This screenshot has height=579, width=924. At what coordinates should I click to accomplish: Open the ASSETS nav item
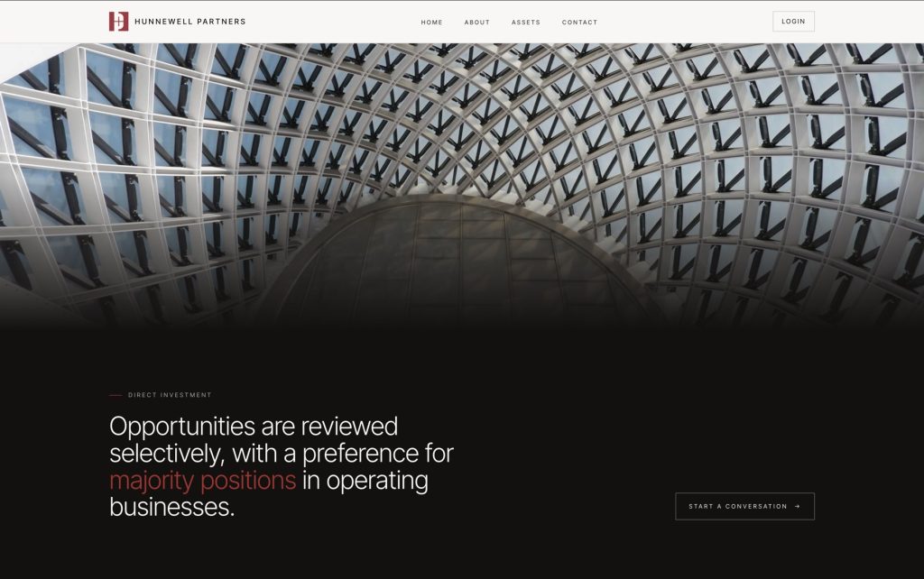[x=526, y=23]
